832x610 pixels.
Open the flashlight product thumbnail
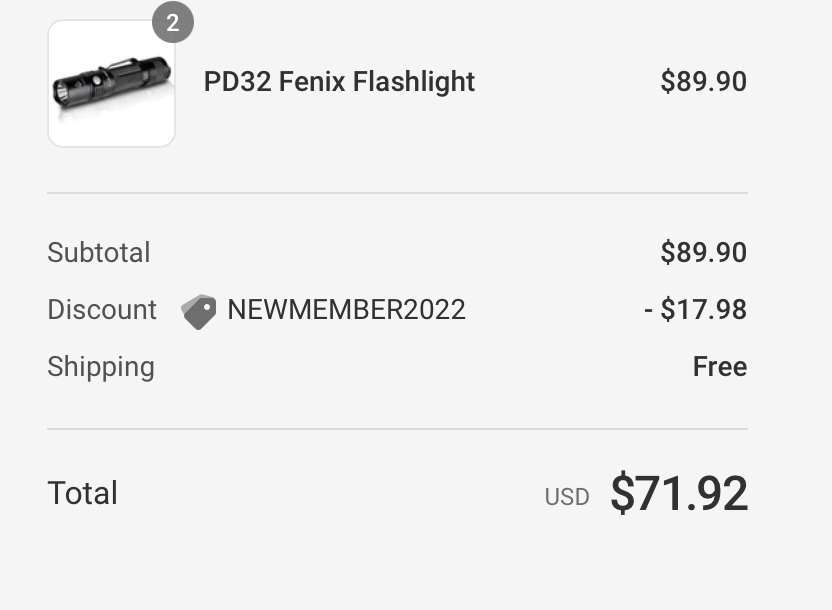point(111,84)
